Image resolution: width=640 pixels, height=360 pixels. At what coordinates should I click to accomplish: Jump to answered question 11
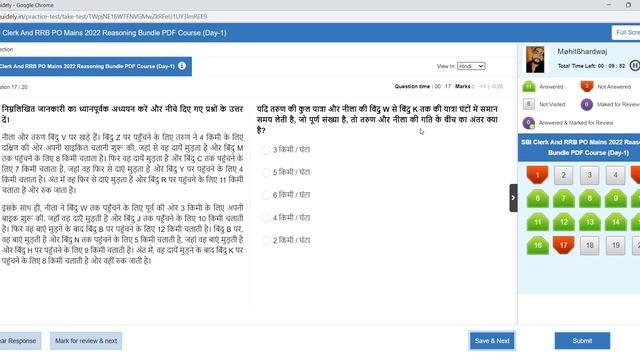point(537,222)
